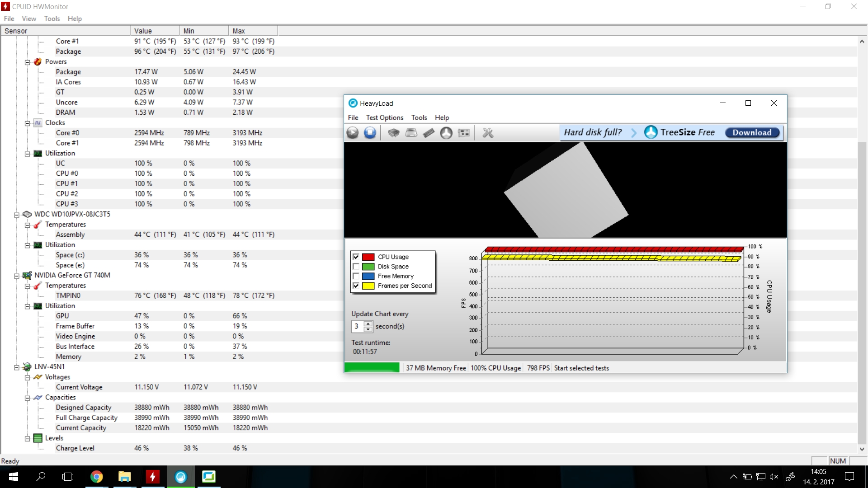Collapse the LNV-45N1 battery node
The image size is (868, 488).
point(17,367)
